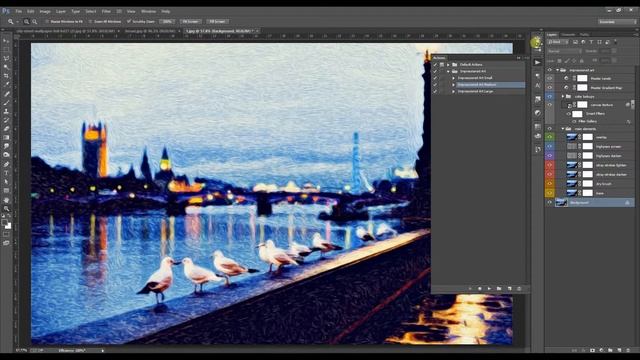Viewport: 640px width, 360px height.
Task: Switch to the Paths tab
Action: [x=584, y=35]
